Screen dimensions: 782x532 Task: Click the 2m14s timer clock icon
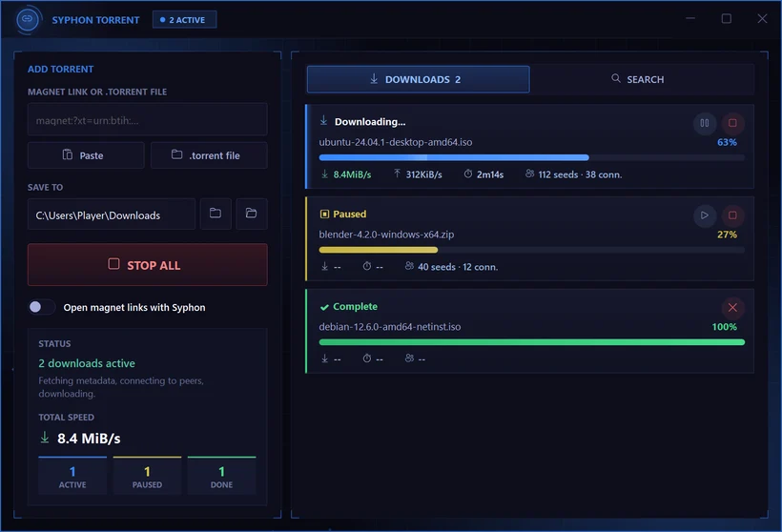tap(468, 174)
